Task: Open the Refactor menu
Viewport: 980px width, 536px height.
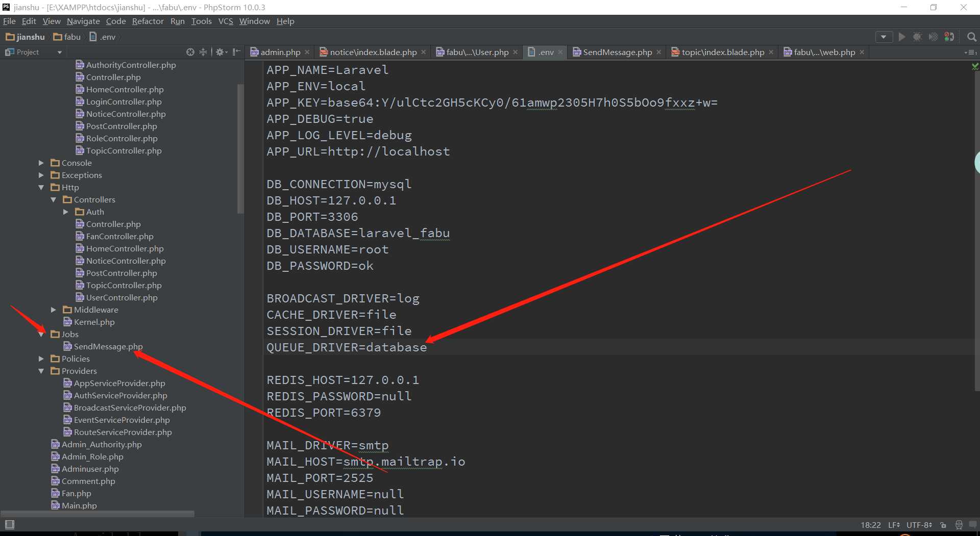Action: (148, 21)
